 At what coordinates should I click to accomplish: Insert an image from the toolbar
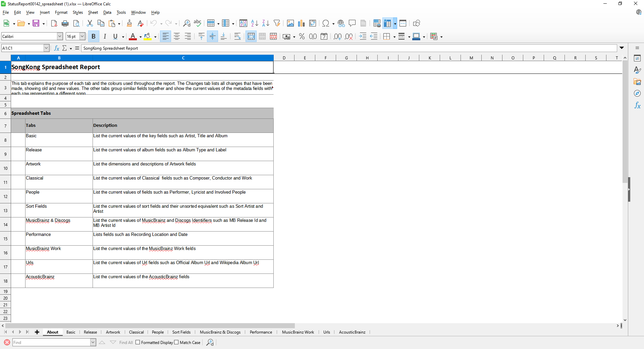click(290, 23)
